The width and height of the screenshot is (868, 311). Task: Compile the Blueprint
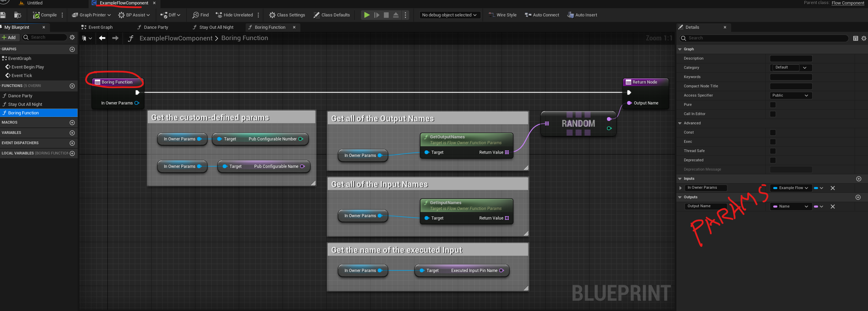pos(44,15)
